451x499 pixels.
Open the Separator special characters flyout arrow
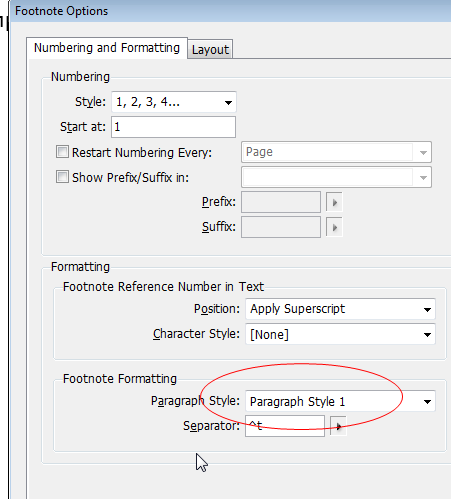[x=338, y=426]
